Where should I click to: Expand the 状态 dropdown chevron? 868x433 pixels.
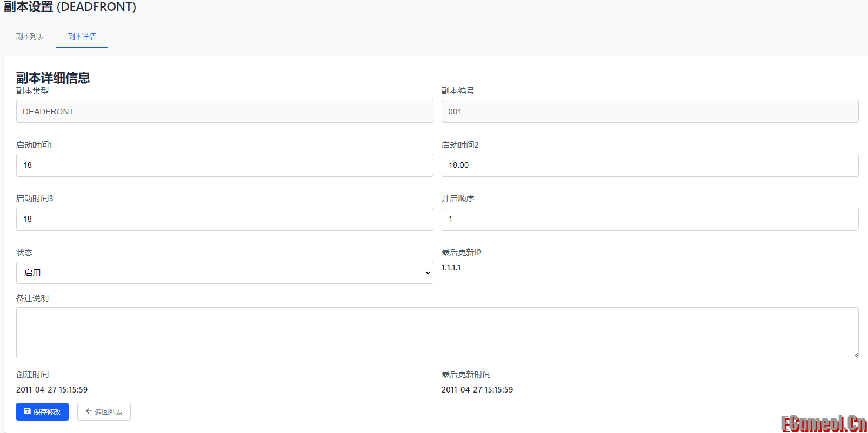tap(428, 273)
